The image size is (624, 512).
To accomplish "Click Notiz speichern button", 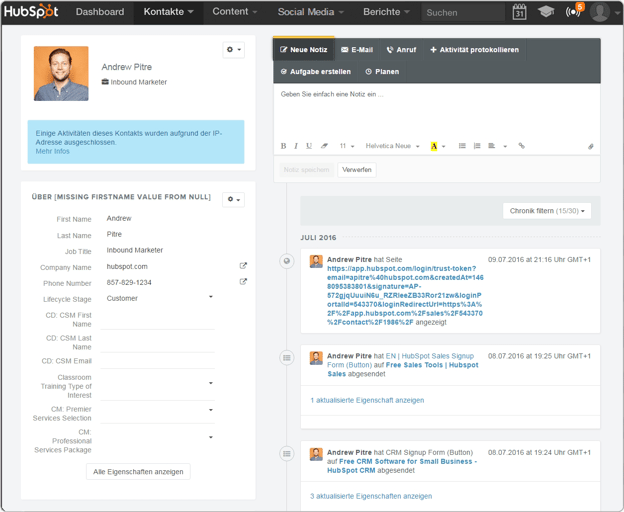I will [x=306, y=170].
